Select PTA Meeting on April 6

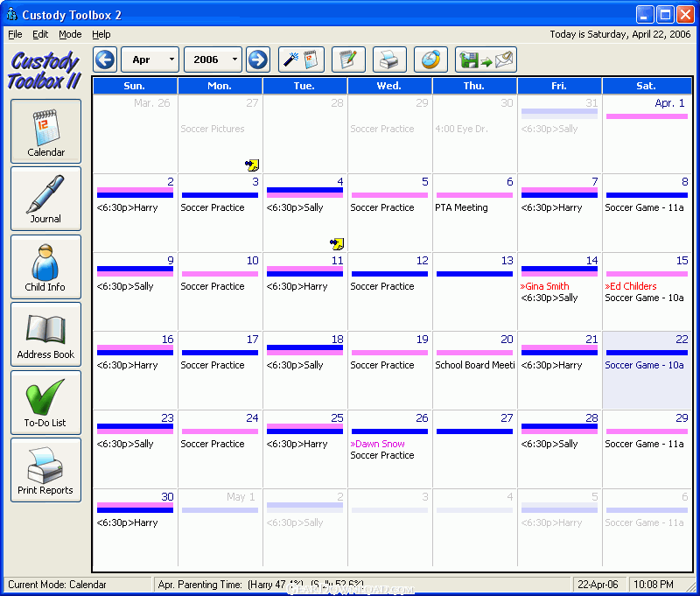pos(462,207)
